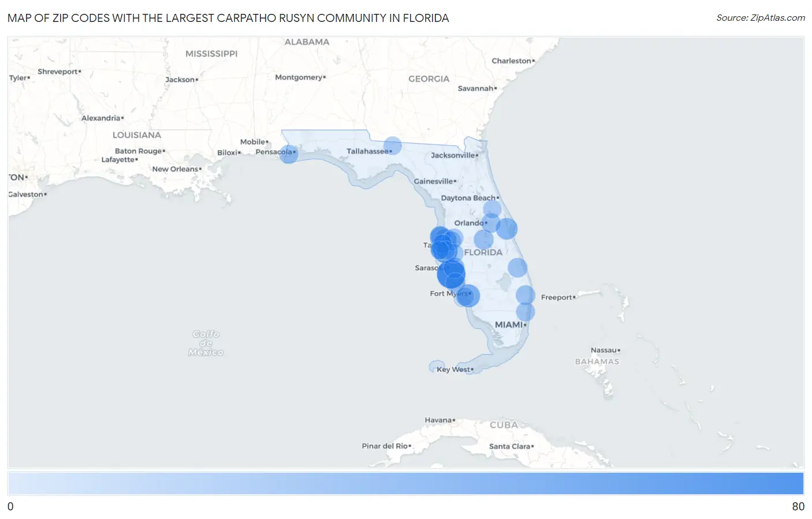Click the GEORGIA state label
Screen dimensions: 812x519
pos(429,79)
